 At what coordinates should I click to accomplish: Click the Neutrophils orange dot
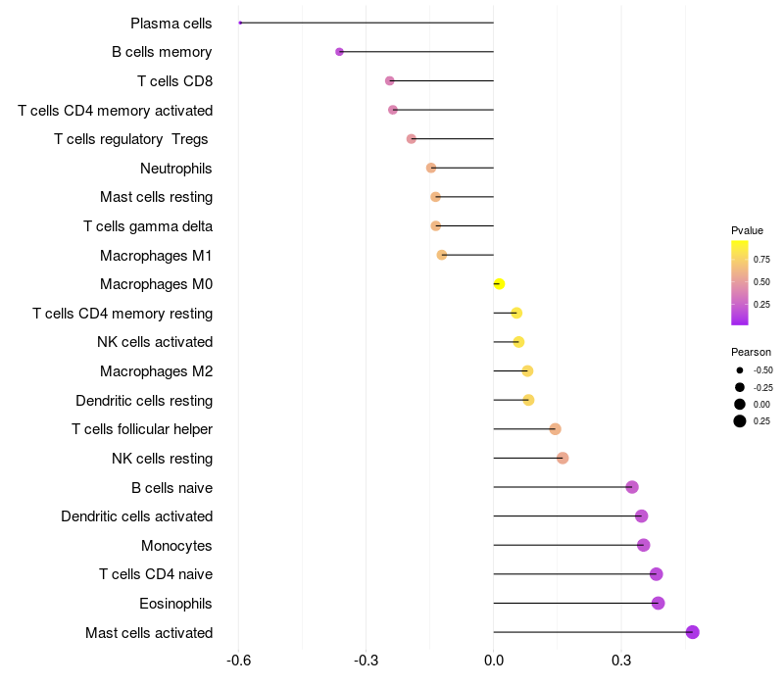(431, 168)
